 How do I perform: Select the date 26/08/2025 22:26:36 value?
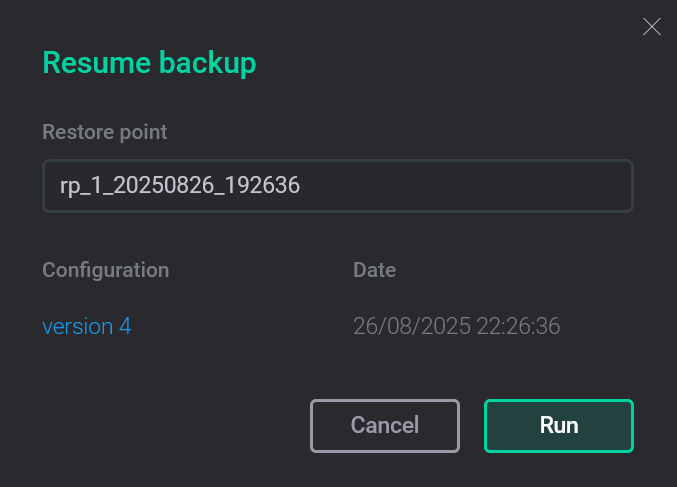click(x=456, y=326)
